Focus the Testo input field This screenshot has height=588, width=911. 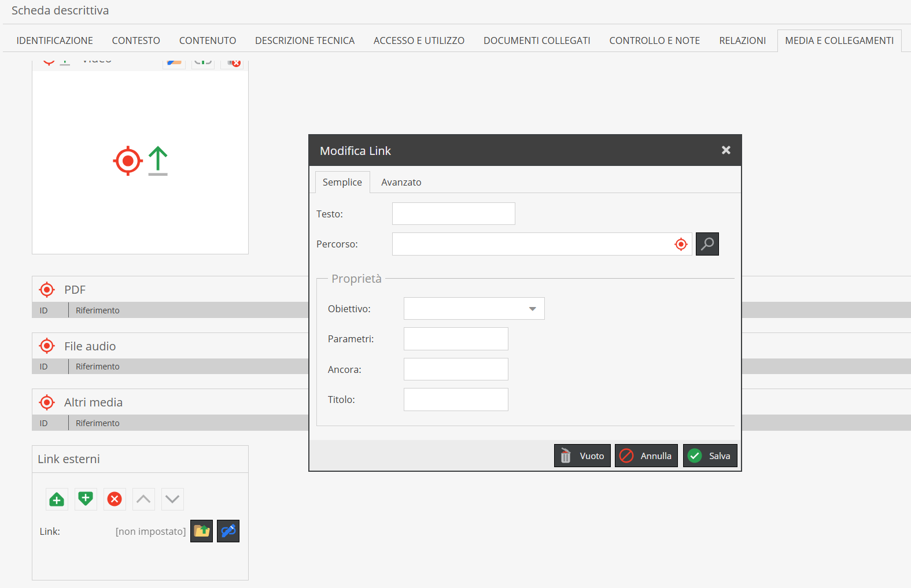tap(453, 214)
